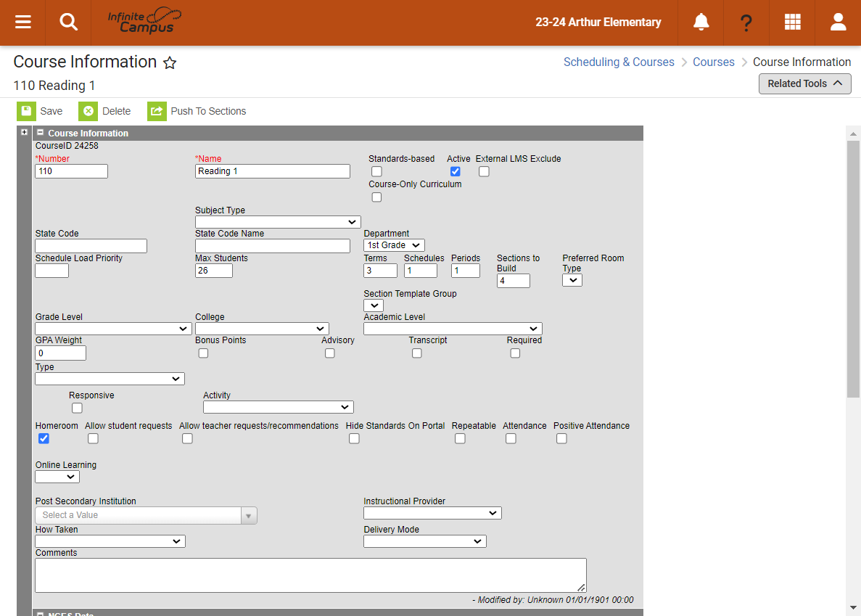Open the Preferred Room Type dropdown
Screen dimensions: 861x616
point(572,280)
